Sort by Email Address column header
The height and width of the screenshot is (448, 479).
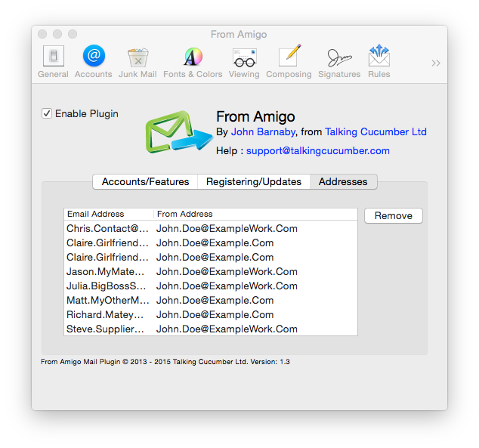109,214
